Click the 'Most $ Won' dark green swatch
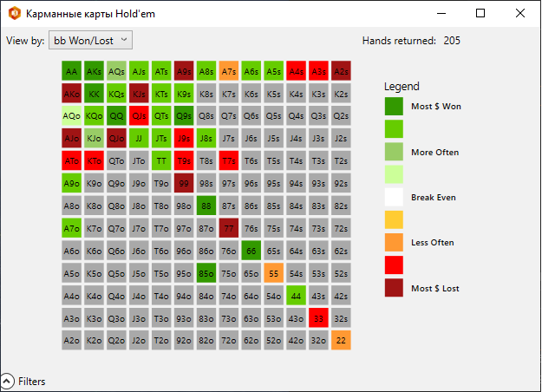542x392 pixels. point(394,106)
